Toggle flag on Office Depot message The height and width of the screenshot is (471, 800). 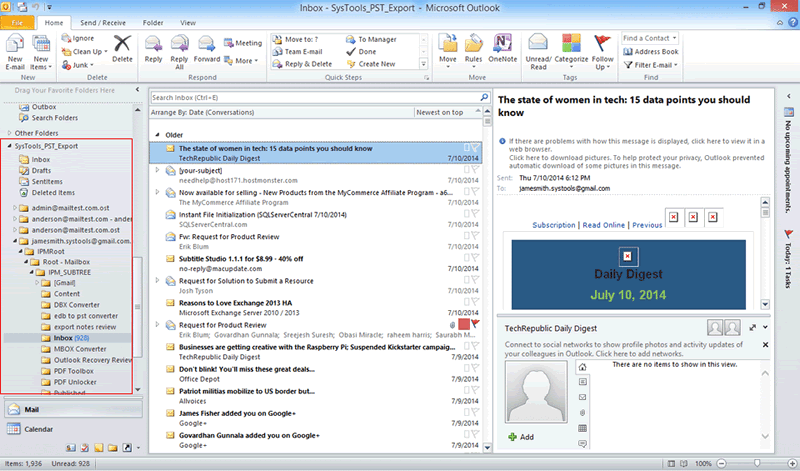click(x=475, y=368)
